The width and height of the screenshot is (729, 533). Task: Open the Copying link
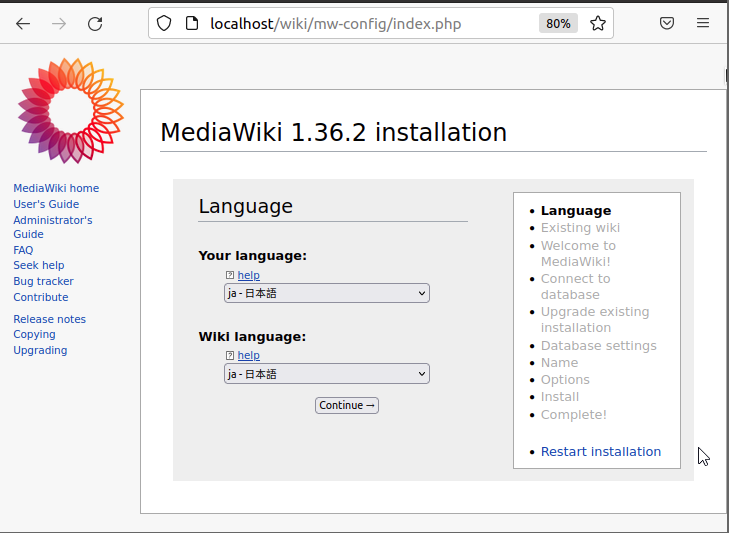pyautogui.click(x=34, y=334)
